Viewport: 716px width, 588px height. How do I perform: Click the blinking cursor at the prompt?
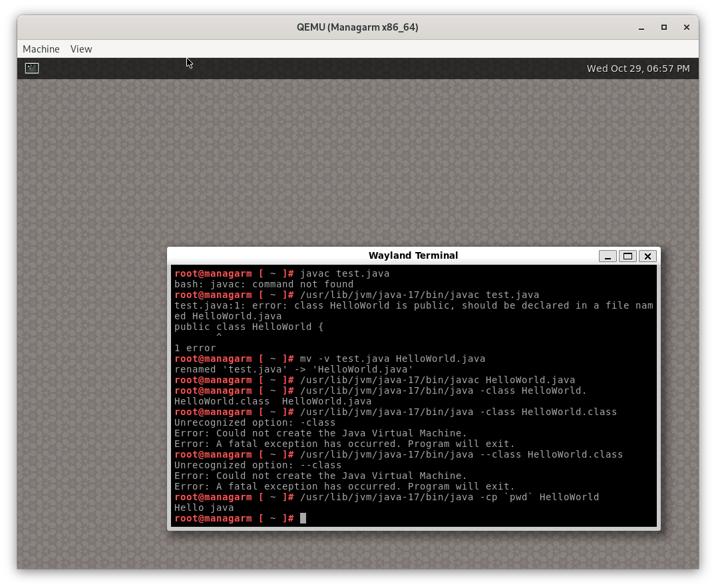pos(303,518)
